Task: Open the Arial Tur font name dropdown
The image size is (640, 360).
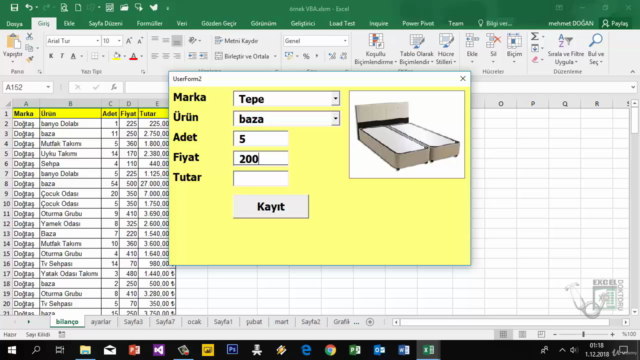Action: (x=98, y=41)
